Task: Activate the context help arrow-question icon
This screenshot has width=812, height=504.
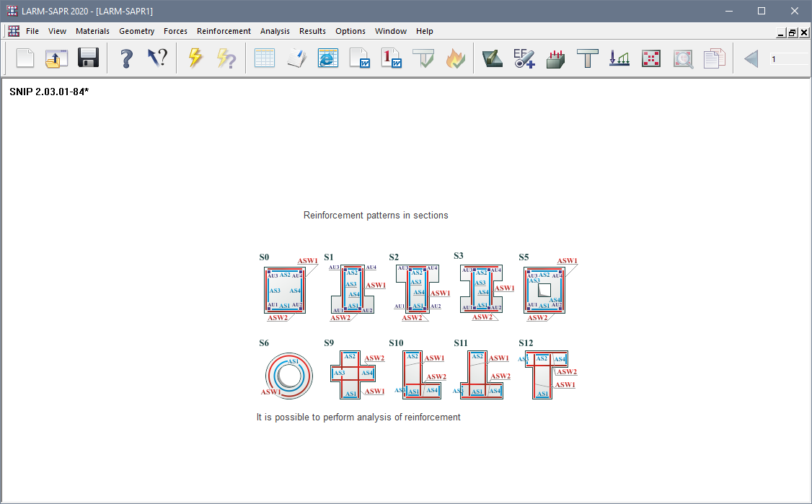Action: pyautogui.click(x=157, y=58)
